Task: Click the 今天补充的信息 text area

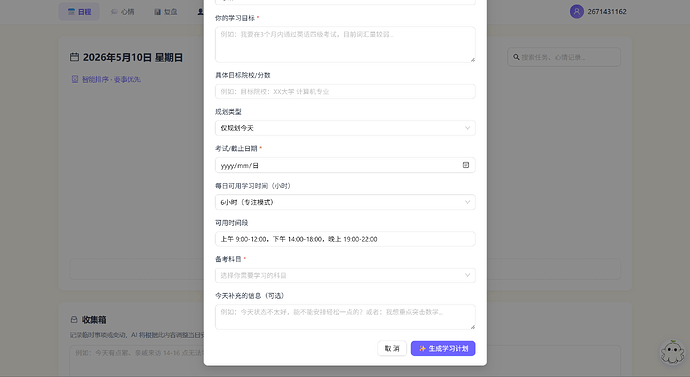Action: click(345, 317)
